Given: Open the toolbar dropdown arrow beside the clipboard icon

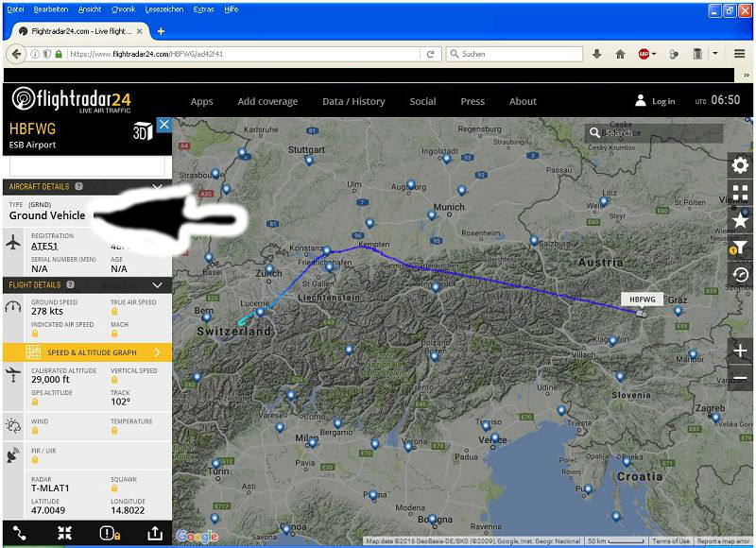Looking at the screenshot, I should point(715,54).
